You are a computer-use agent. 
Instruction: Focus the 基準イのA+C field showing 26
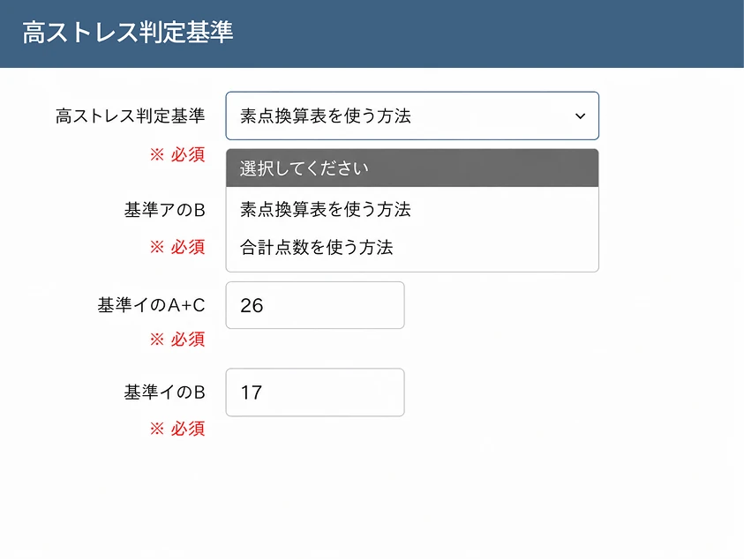[x=315, y=305]
